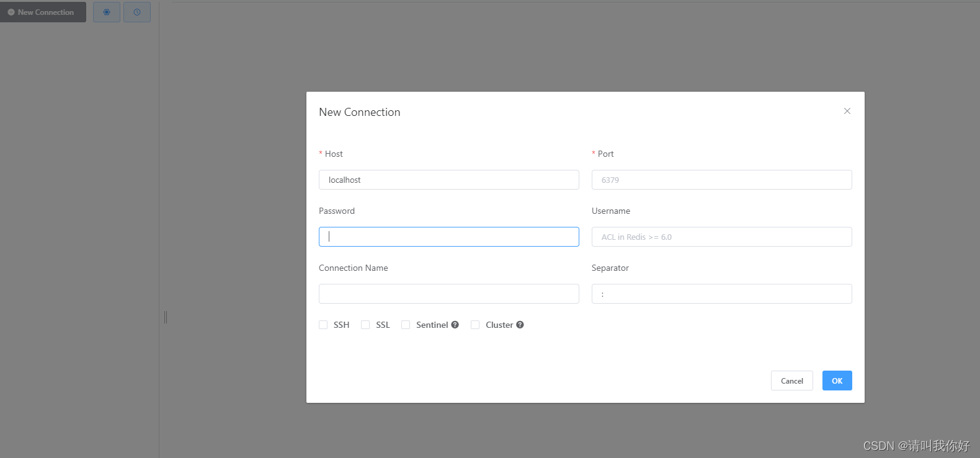Click the sidebar resize handle grip
This screenshot has height=458, width=980.
click(x=166, y=317)
